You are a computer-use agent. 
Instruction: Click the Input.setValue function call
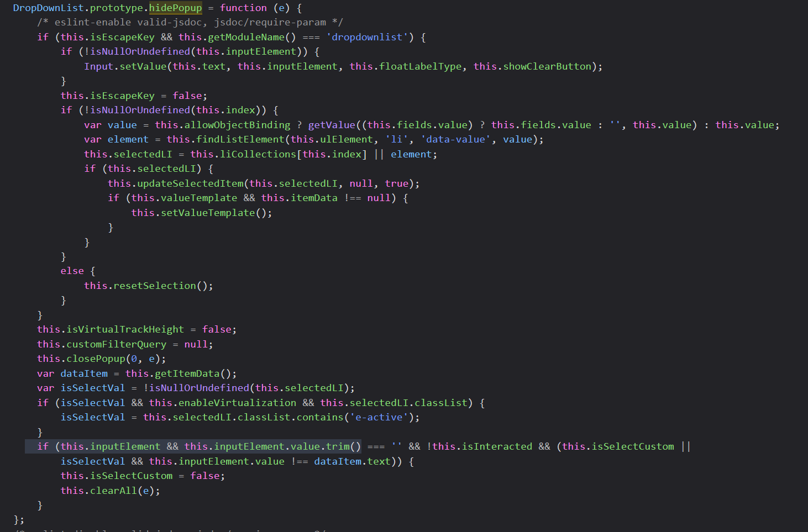tap(125, 66)
